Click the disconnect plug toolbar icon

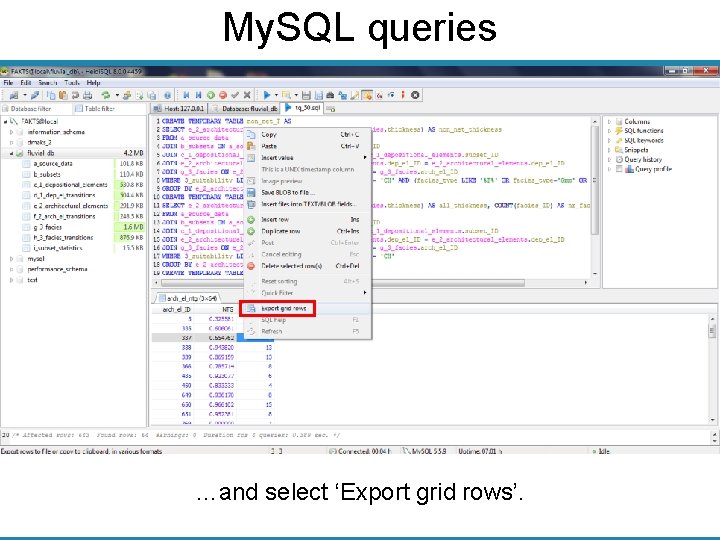coord(35,96)
